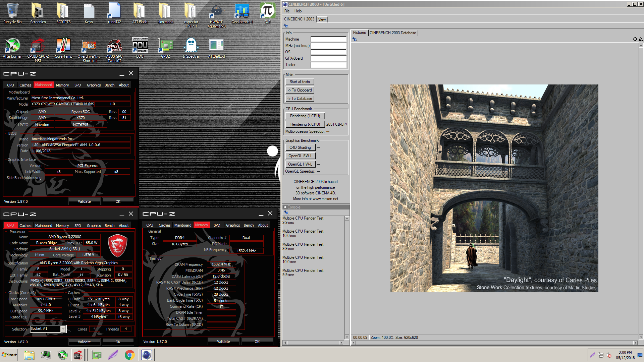
Task: Run the OpenGL SW-L benchmark
Action: pos(300,156)
